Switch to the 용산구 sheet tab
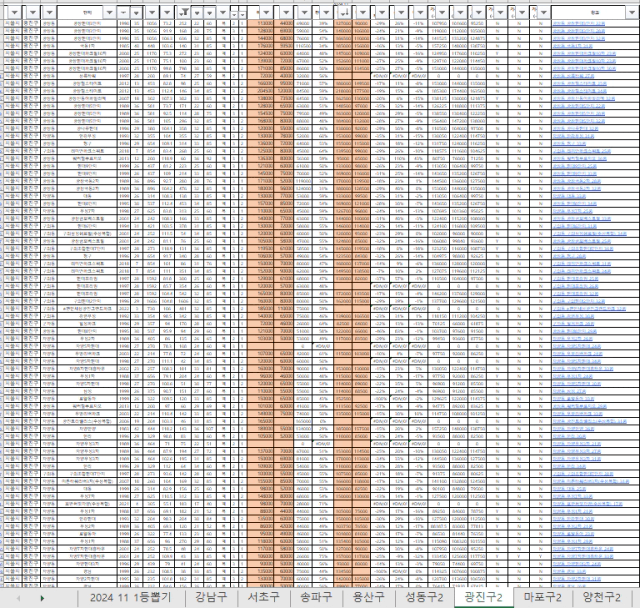The image size is (640, 608). pos(369,598)
